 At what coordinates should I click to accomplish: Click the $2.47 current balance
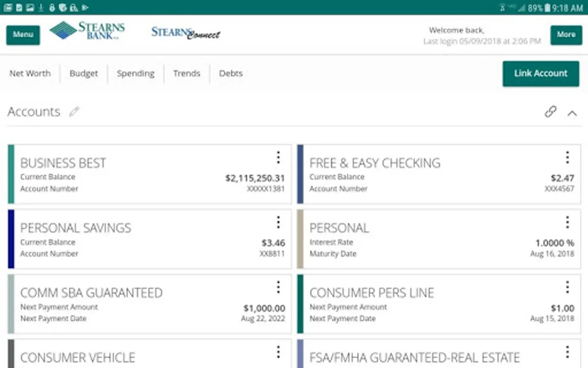562,178
